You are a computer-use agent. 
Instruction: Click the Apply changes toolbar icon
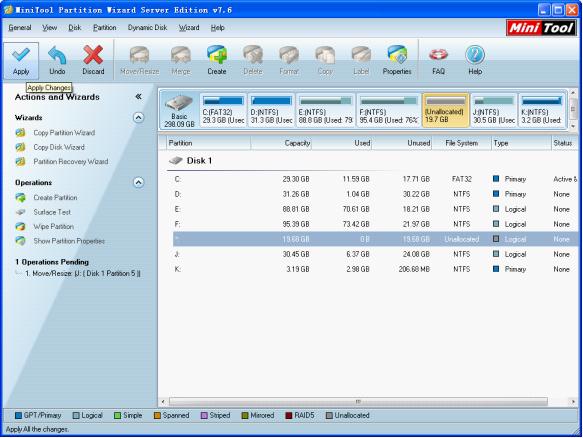point(21,55)
